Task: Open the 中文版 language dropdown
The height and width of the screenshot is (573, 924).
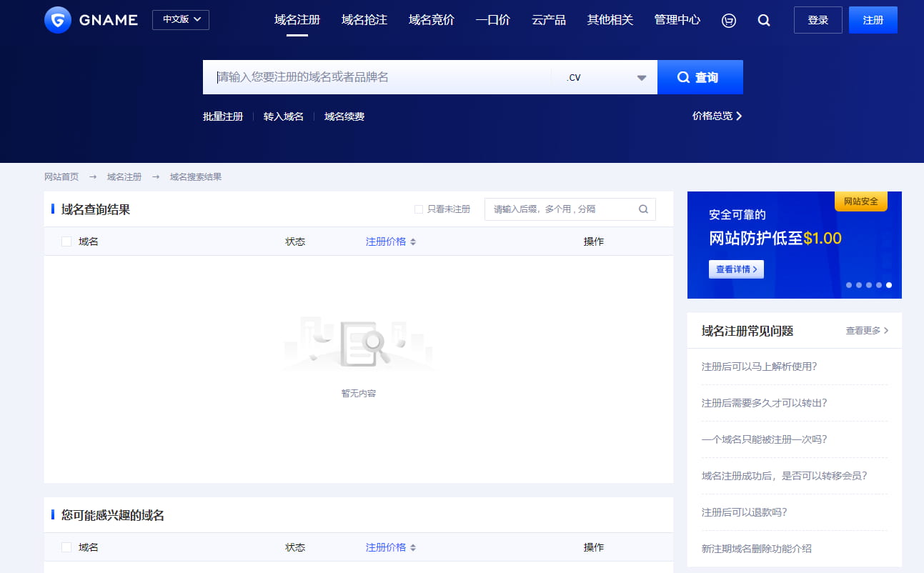Action: click(181, 20)
